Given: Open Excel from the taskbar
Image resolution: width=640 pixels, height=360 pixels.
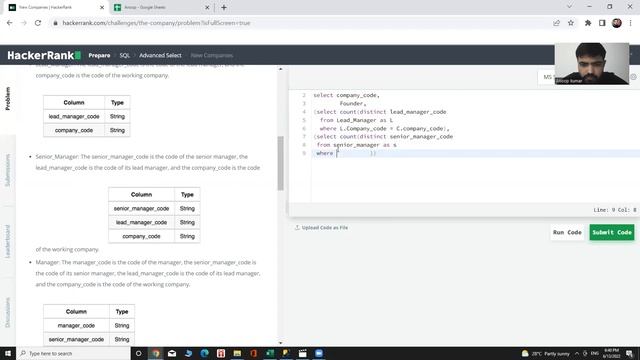Looking at the screenshot, I should click(270, 353).
